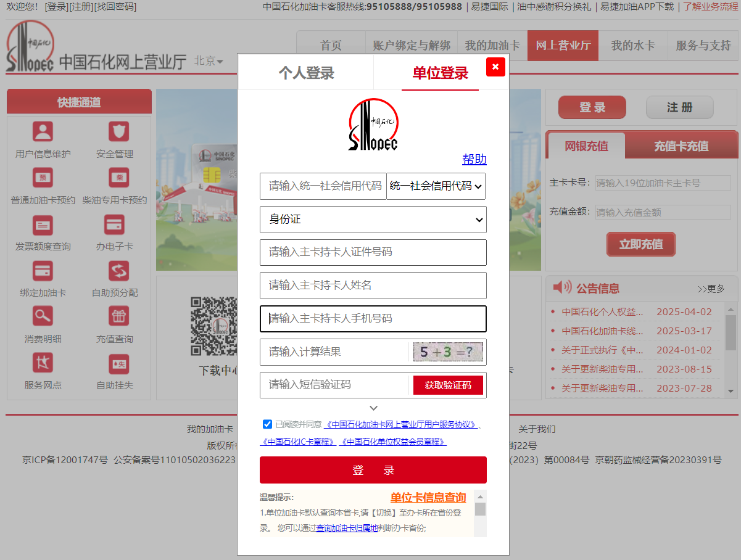Screen dimensions: 741x560
Task: Focus the 短信验证码 input field
Action: point(334,385)
